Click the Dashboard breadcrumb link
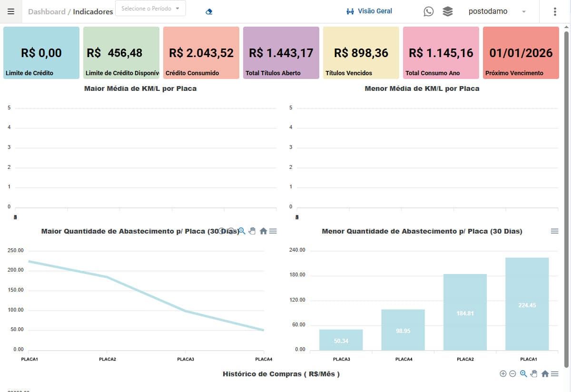This screenshot has height=392, width=571. coord(46,11)
